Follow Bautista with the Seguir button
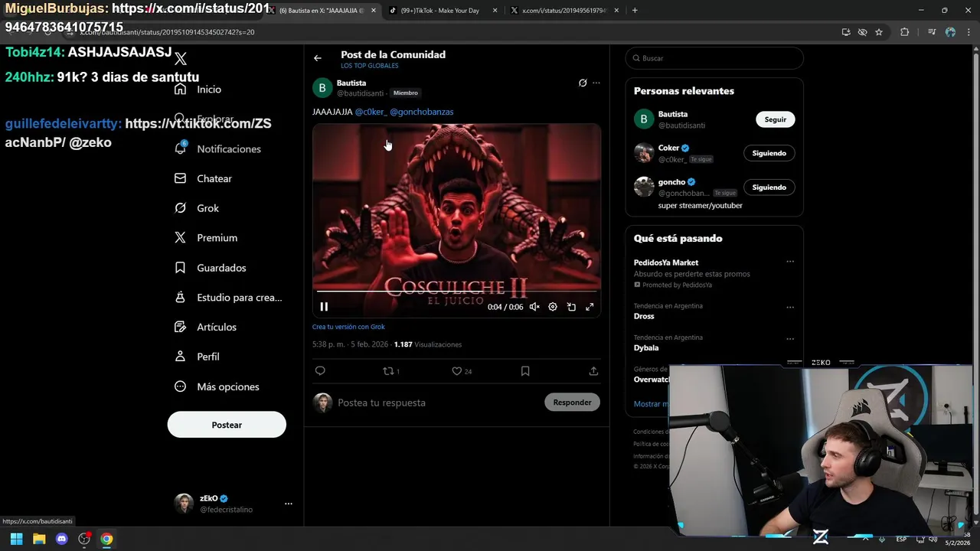The height and width of the screenshot is (551, 980). point(775,119)
